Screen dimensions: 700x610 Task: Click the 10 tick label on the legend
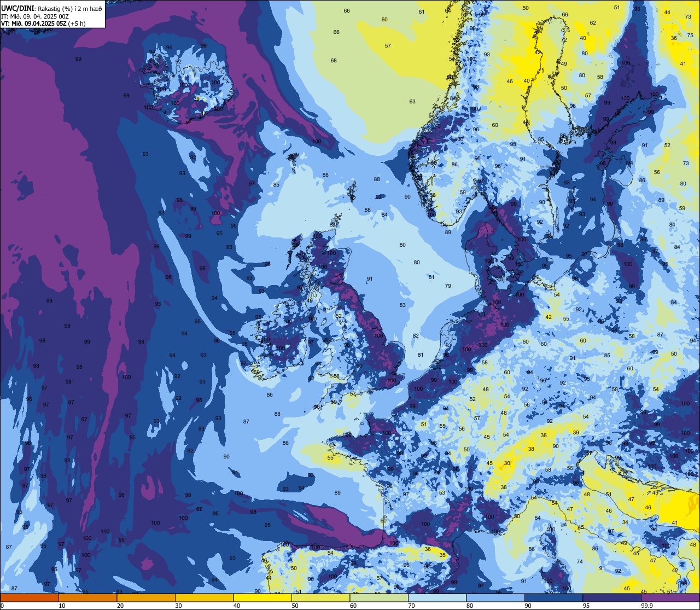click(x=62, y=606)
